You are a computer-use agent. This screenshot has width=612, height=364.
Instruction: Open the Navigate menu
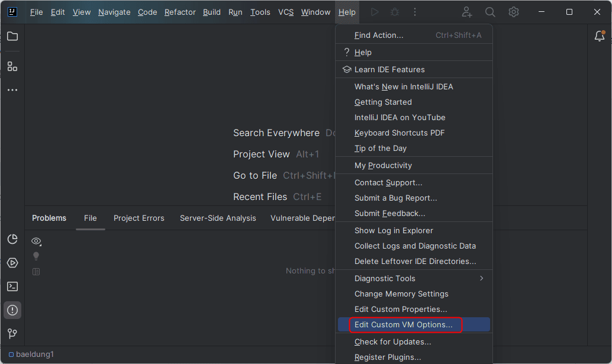(114, 12)
